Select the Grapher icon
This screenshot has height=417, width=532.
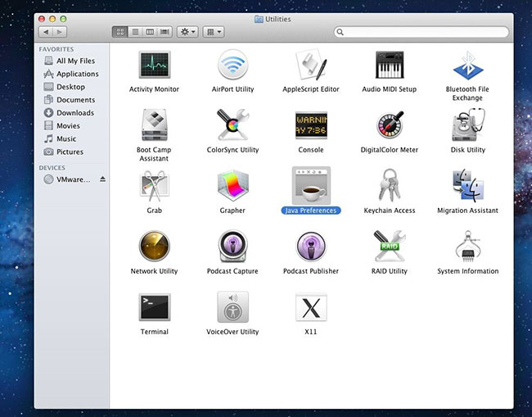232,185
